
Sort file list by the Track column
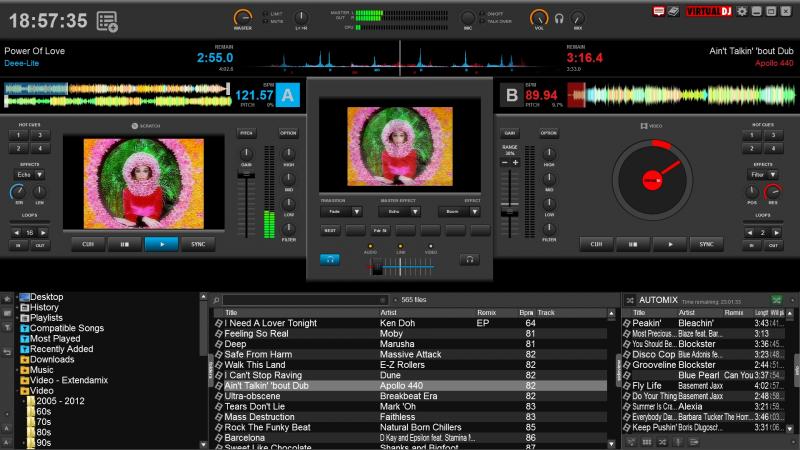tap(545, 312)
